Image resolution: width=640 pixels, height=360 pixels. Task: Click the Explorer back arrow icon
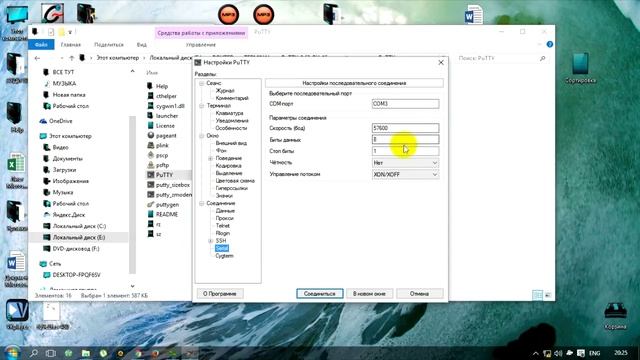(x=37, y=58)
